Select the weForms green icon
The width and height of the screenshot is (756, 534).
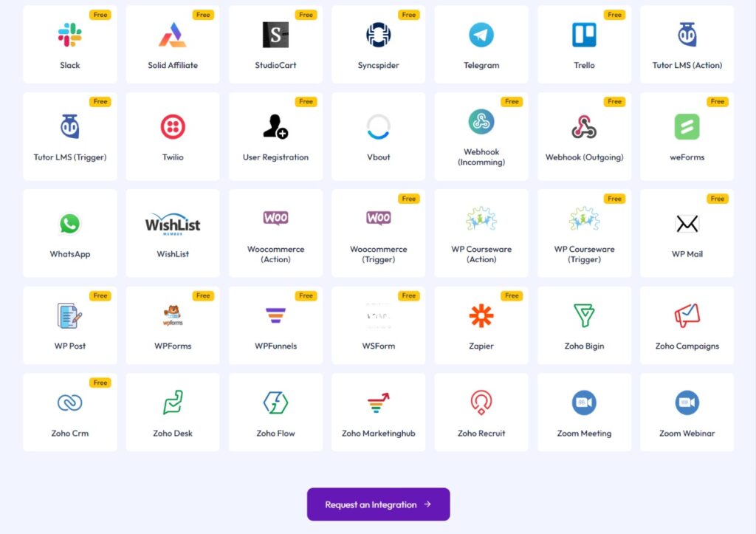point(687,127)
